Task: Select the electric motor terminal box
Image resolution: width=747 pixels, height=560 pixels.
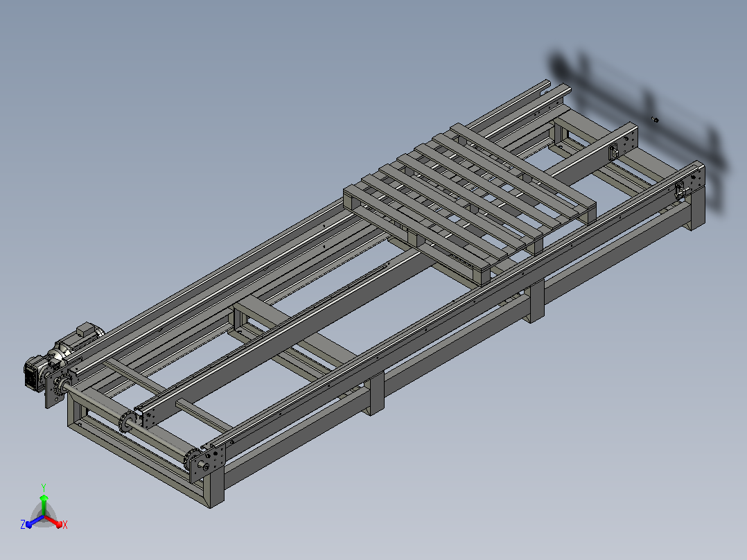Action: [85, 327]
